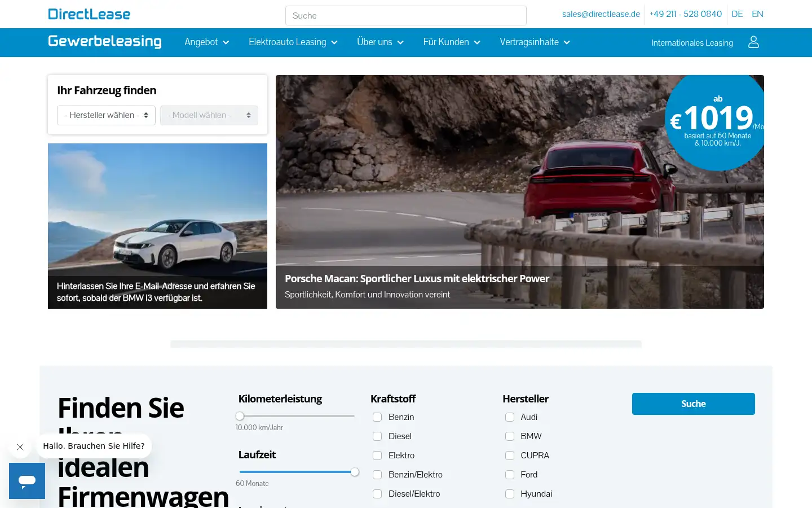The width and height of the screenshot is (812, 508).
Task: Tick the CUPRA checkbox
Action: [510, 456]
